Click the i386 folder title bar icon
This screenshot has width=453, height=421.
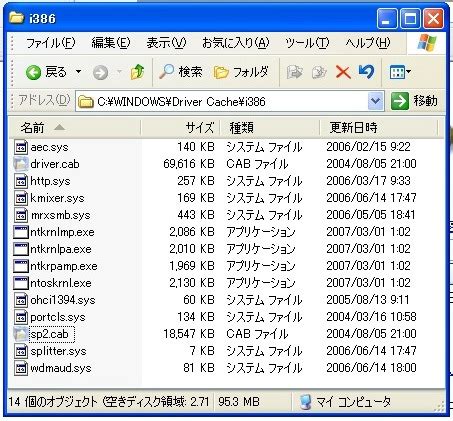17,18
